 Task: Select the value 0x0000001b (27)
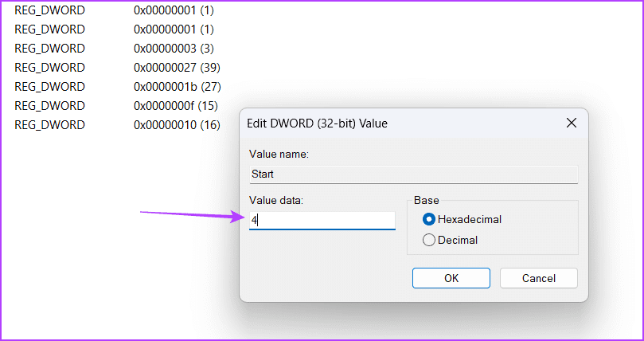178,87
